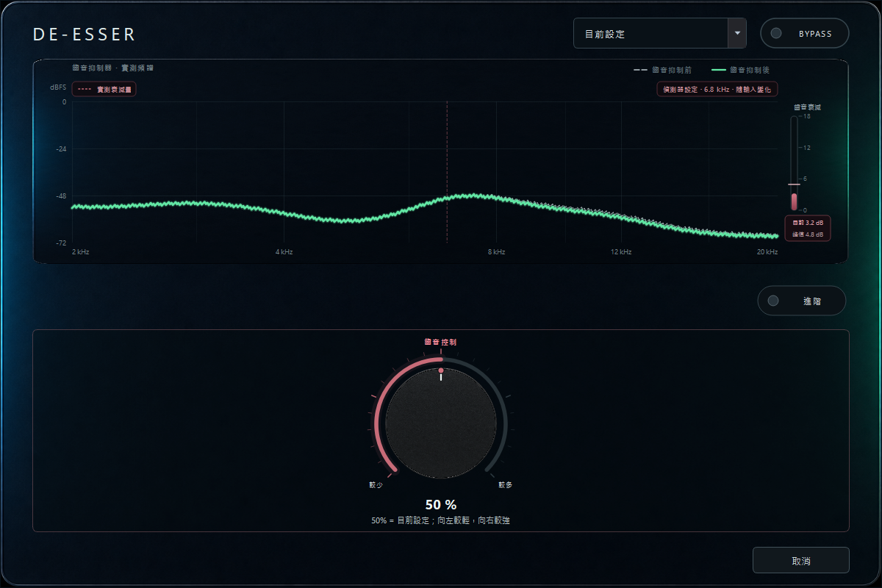Click the dashed detector frequency marker line
The width and height of the screenshot is (882, 588).
click(447, 172)
